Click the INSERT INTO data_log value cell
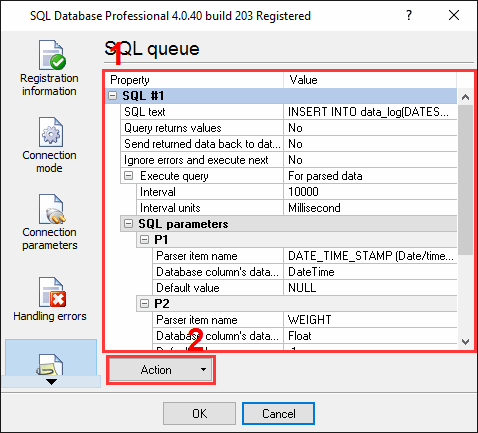The image size is (478, 433). click(370, 112)
